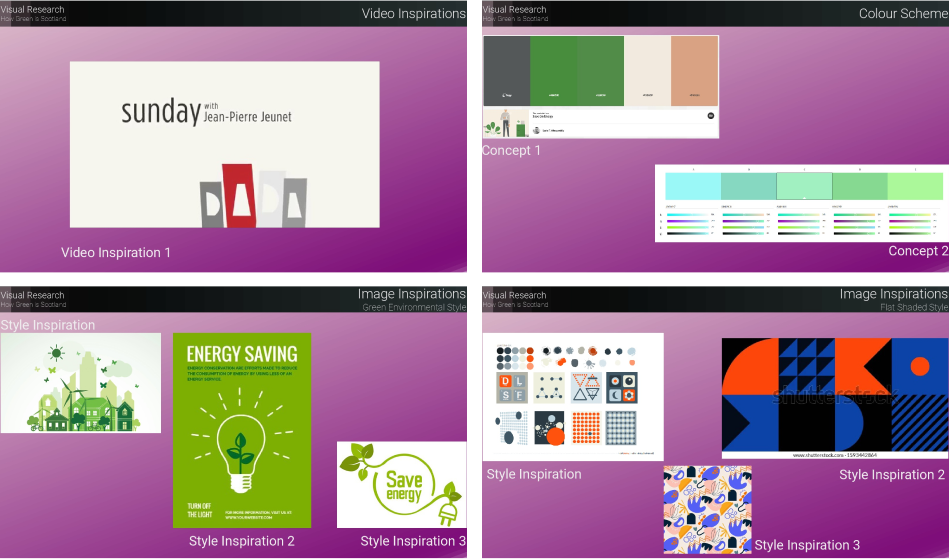Viewport: 951px width, 559px height.
Task: Pick the peach tan swatch in Concept 1
Action: [x=694, y=70]
